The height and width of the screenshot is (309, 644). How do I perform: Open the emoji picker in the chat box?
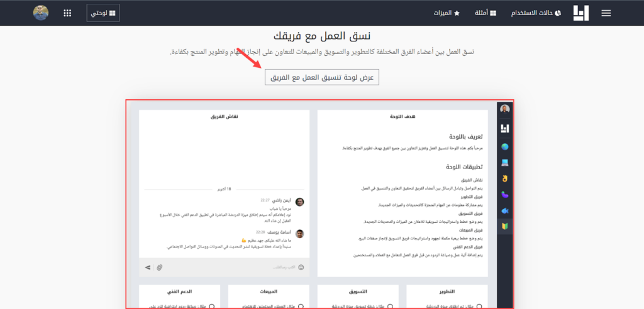point(301,268)
